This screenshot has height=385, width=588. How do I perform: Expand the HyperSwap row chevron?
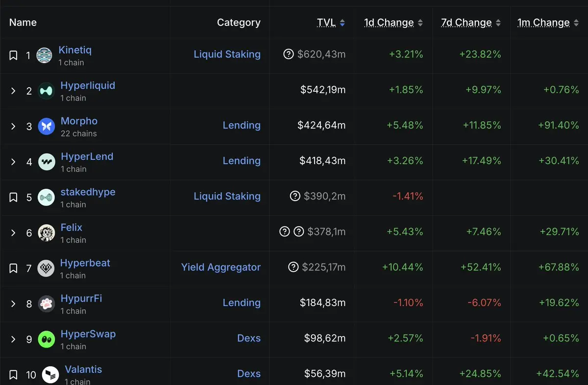tap(13, 339)
